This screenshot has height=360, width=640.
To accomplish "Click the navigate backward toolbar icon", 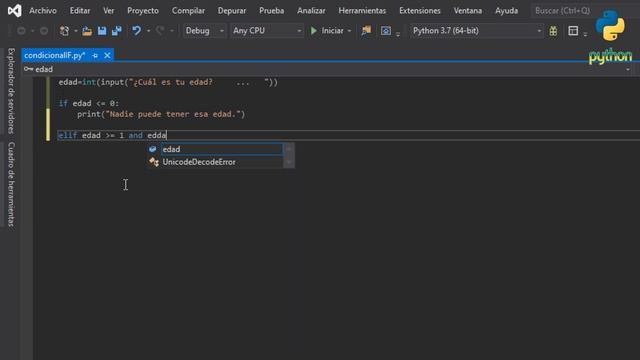I will (21, 31).
